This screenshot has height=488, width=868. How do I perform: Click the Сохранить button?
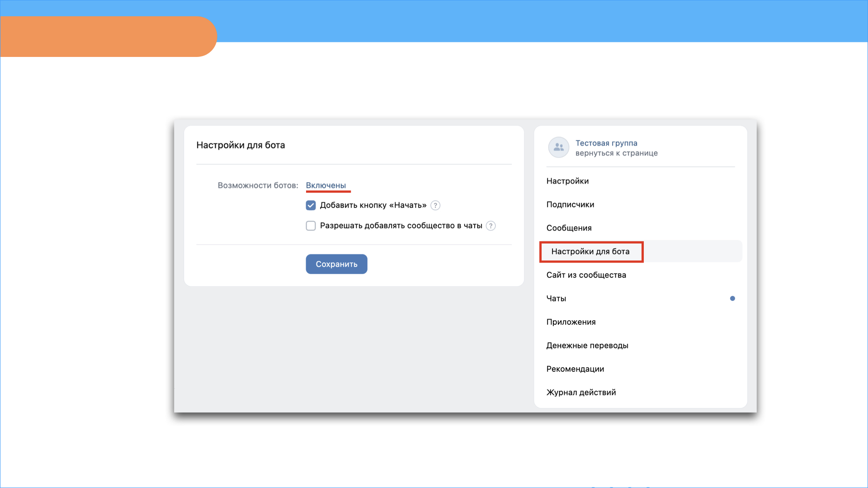tap(336, 264)
